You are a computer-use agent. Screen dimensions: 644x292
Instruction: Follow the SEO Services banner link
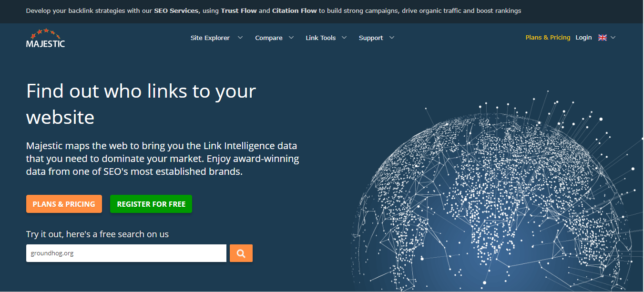(x=177, y=10)
